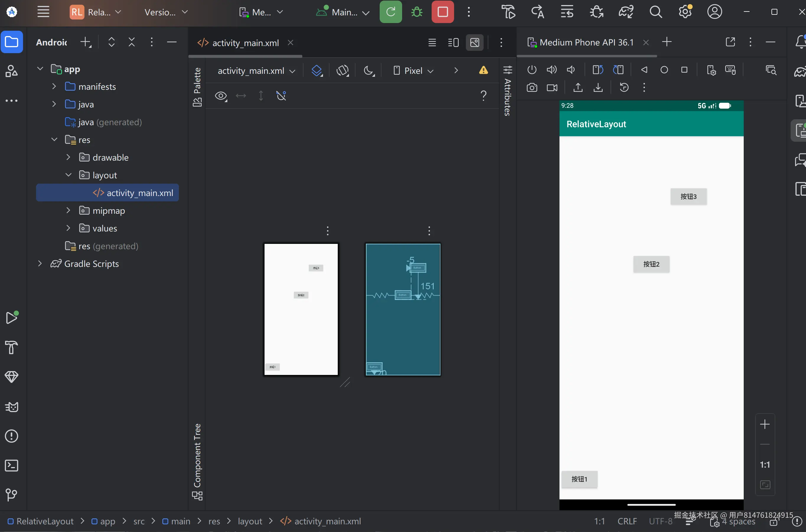This screenshot has height=532, width=806.
Task: Collapse the app module node
Action: coord(40,69)
